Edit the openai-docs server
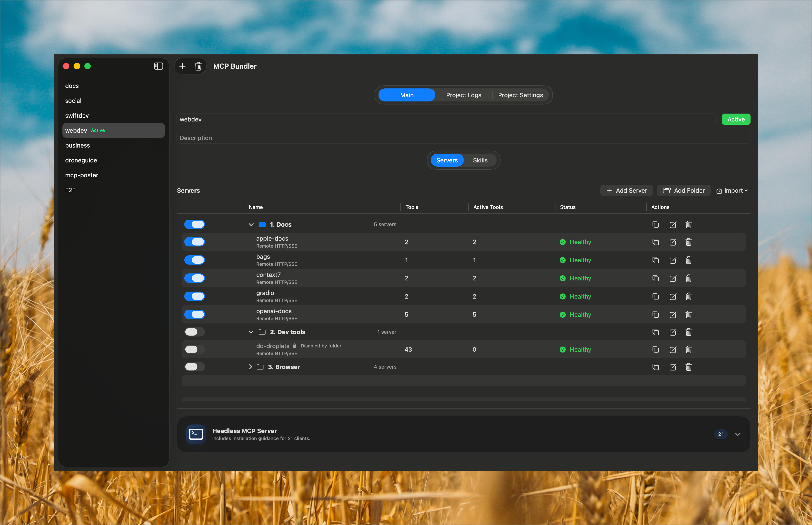Image resolution: width=812 pixels, height=525 pixels. pyautogui.click(x=673, y=314)
